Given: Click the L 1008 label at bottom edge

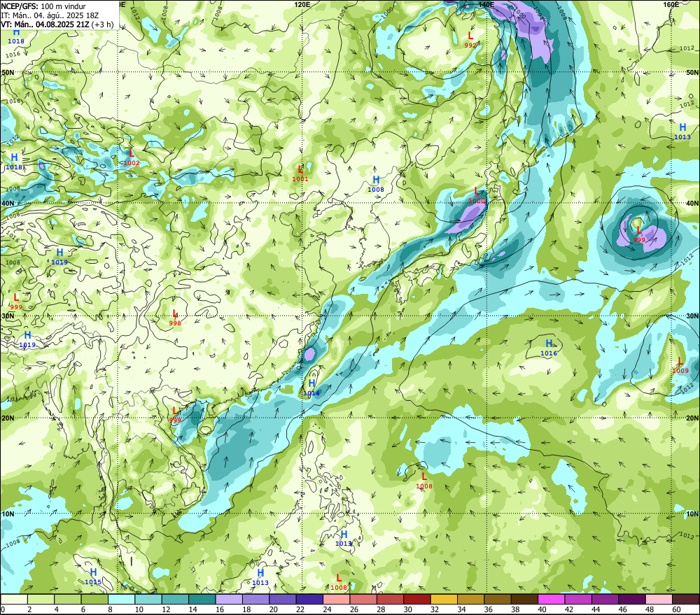Looking at the screenshot, I should pos(338,582).
